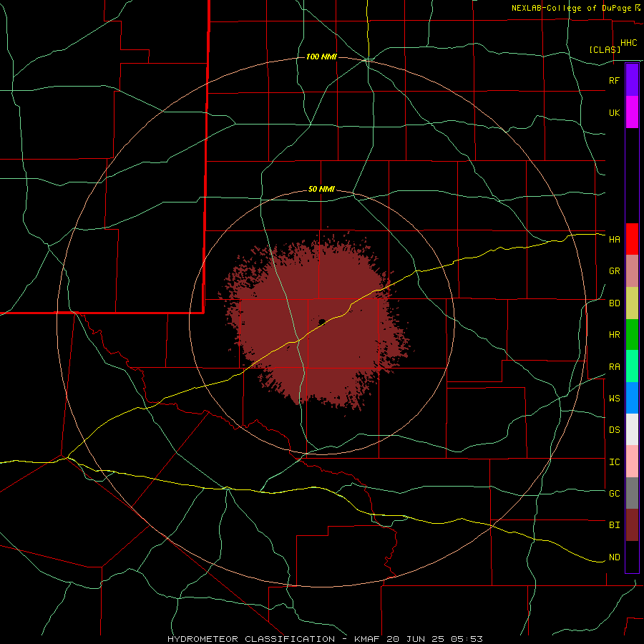Screen dimensions: 644x644
Task: Click the WS blue legend color swatch
Action: [632, 398]
